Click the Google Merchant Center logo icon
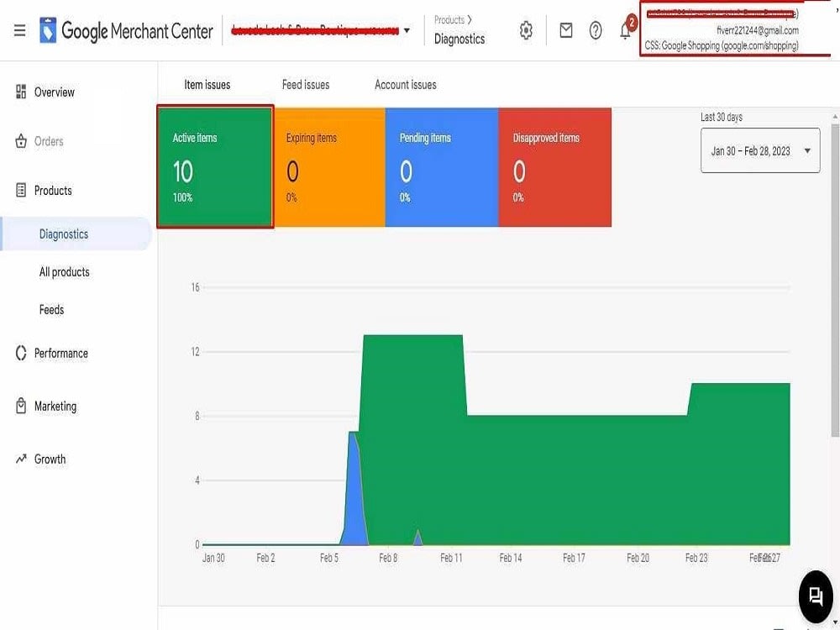 (x=48, y=30)
